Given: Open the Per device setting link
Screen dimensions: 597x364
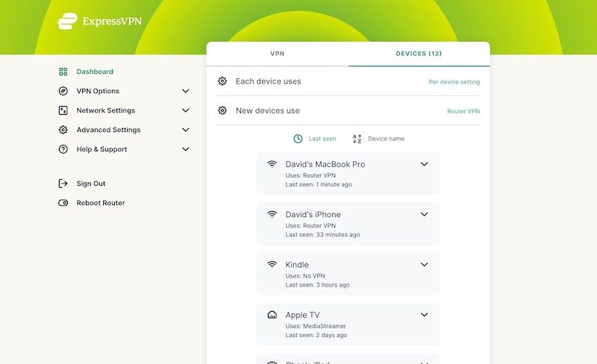Looking at the screenshot, I should (x=454, y=82).
